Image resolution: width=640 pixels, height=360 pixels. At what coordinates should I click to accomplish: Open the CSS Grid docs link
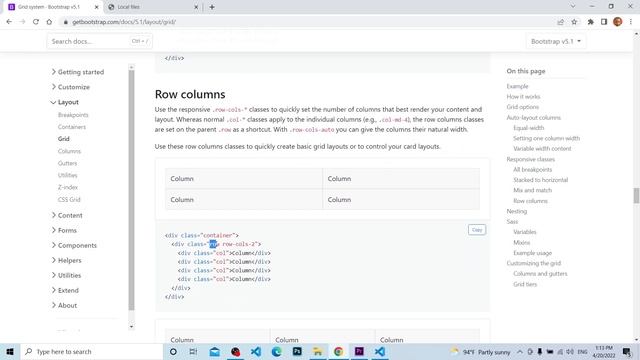(69, 200)
